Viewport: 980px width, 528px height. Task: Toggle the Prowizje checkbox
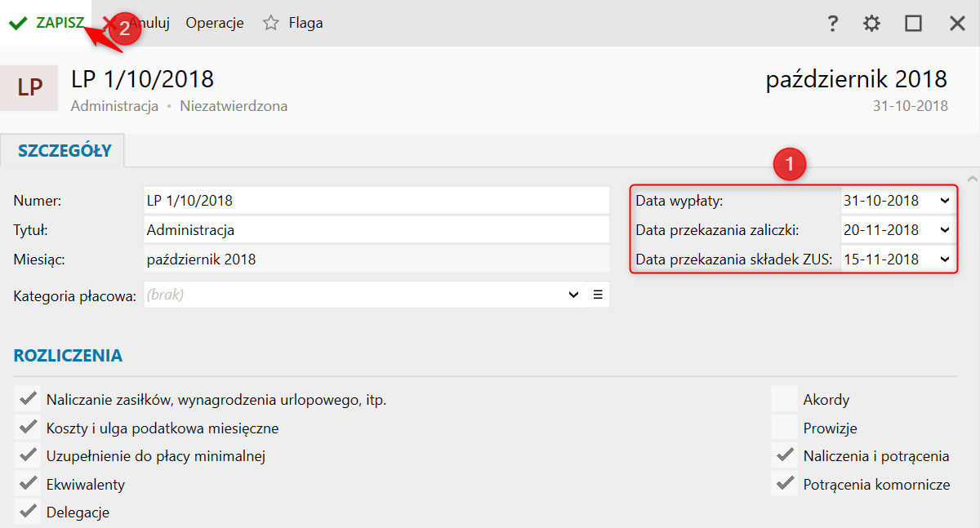[785, 428]
